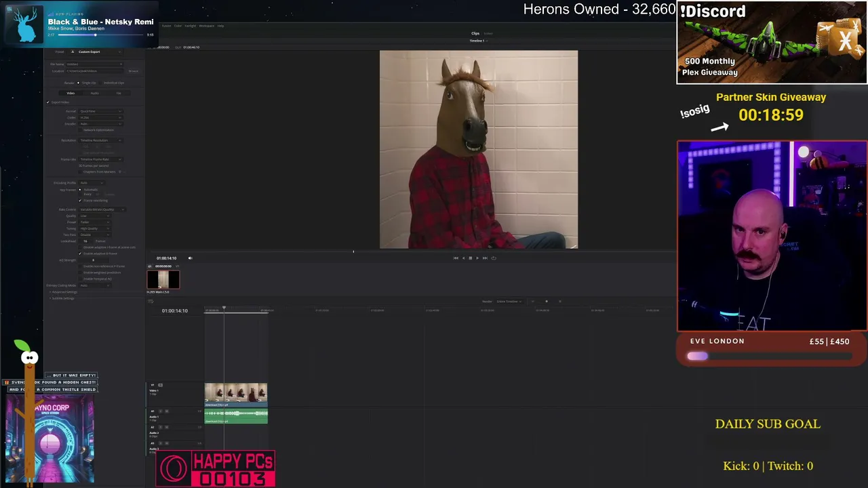This screenshot has width=868, height=488.
Task: Open the Encoder dropdown
Action: tap(100, 124)
